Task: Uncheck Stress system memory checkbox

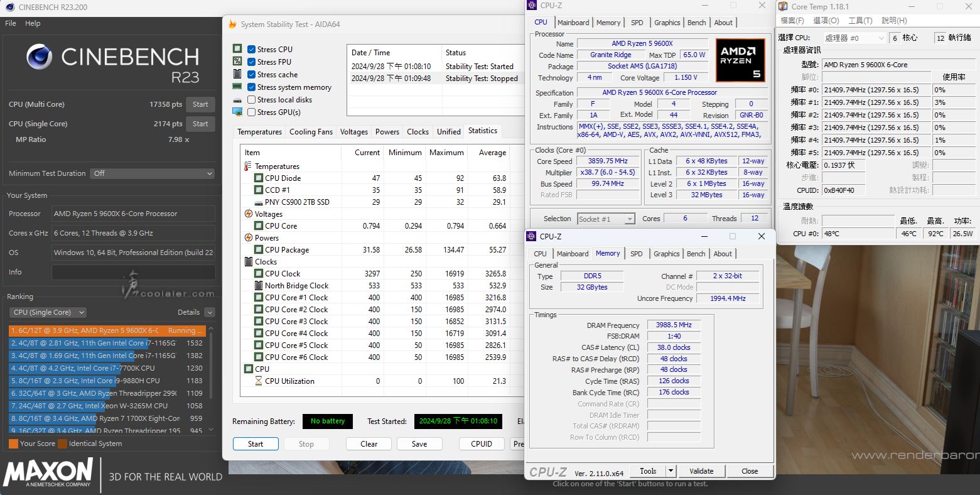Action: pyautogui.click(x=251, y=87)
